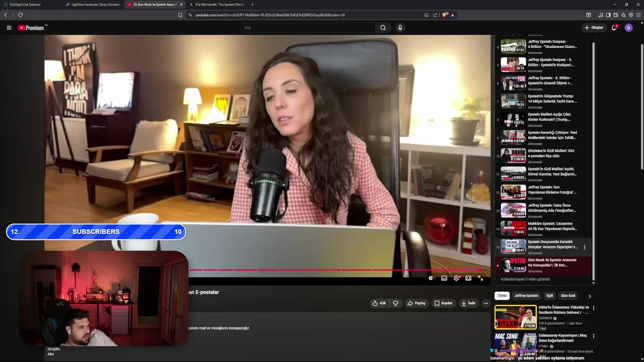Viewport: 644px width, 362px height.
Task: Click the Paylaş share button
Action: (416, 303)
